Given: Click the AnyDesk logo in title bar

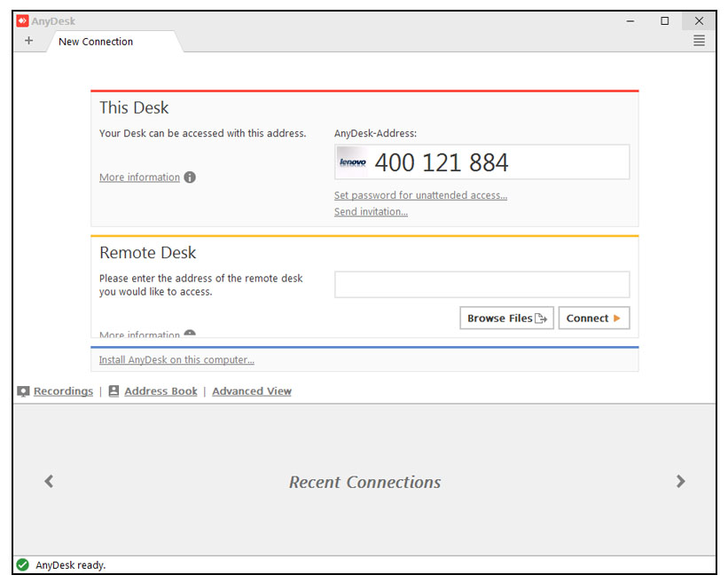Looking at the screenshot, I should pyautogui.click(x=22, y=21).
